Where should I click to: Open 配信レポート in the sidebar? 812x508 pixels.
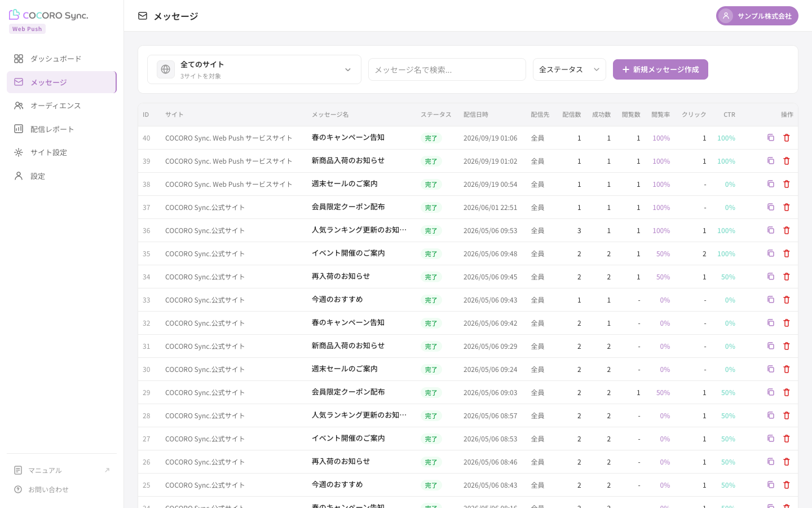(61, 129)
